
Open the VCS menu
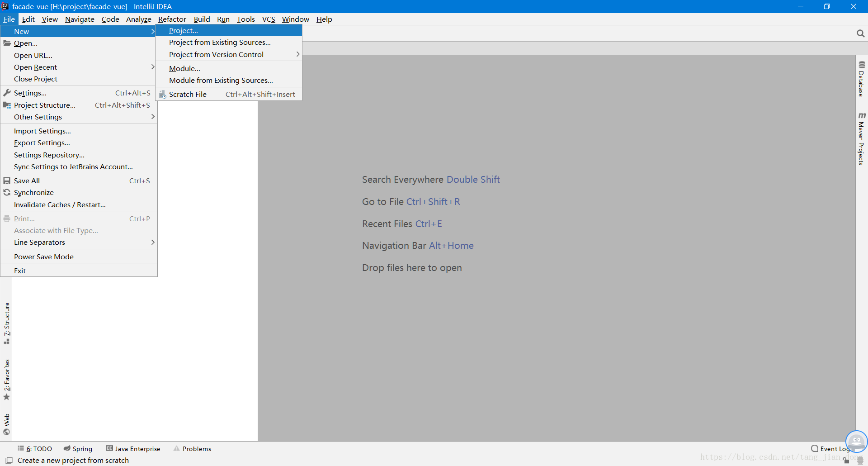pyautogui.click(x=269, y=19)
